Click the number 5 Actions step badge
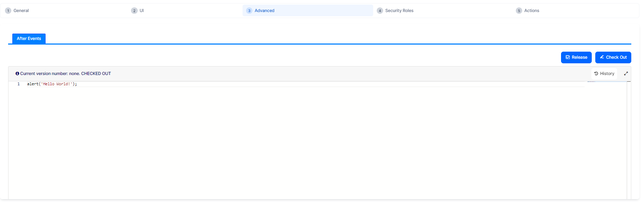The height and width of the screenshot is (208, 644). tap(519, 11)
